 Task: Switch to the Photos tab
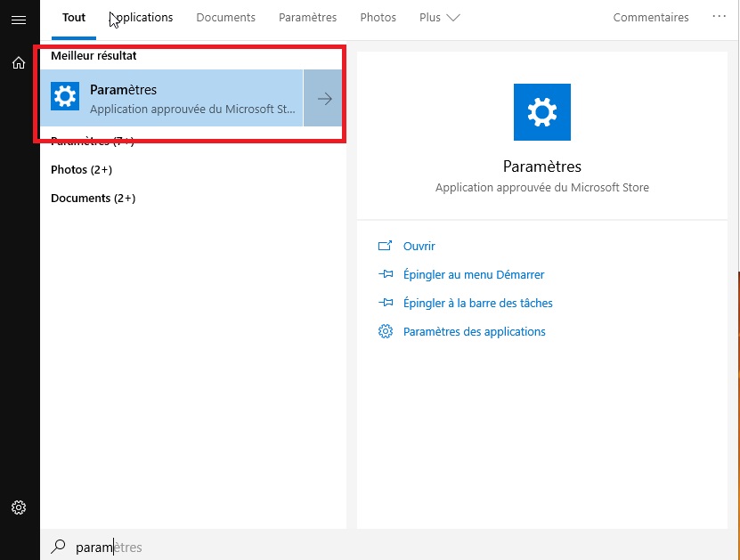click(x=378, y=18)
